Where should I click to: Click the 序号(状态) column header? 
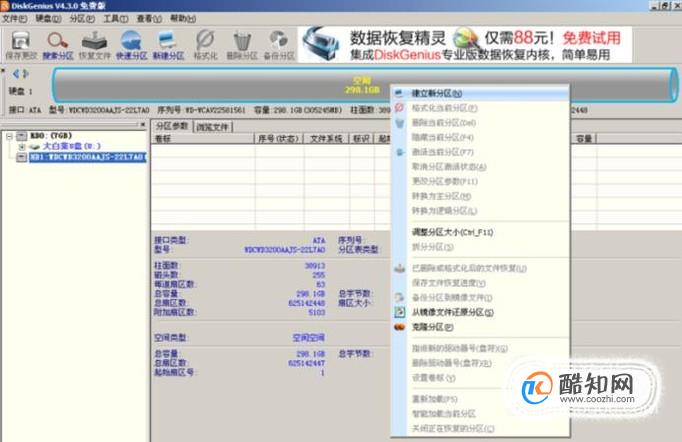(278, 139)
